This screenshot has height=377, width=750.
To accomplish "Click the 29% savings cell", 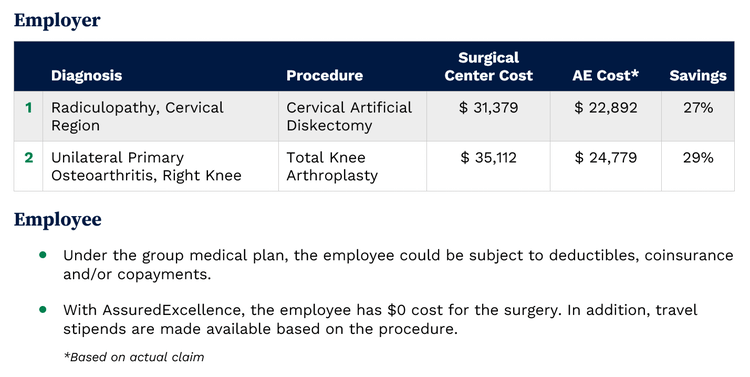I will 698,166.
